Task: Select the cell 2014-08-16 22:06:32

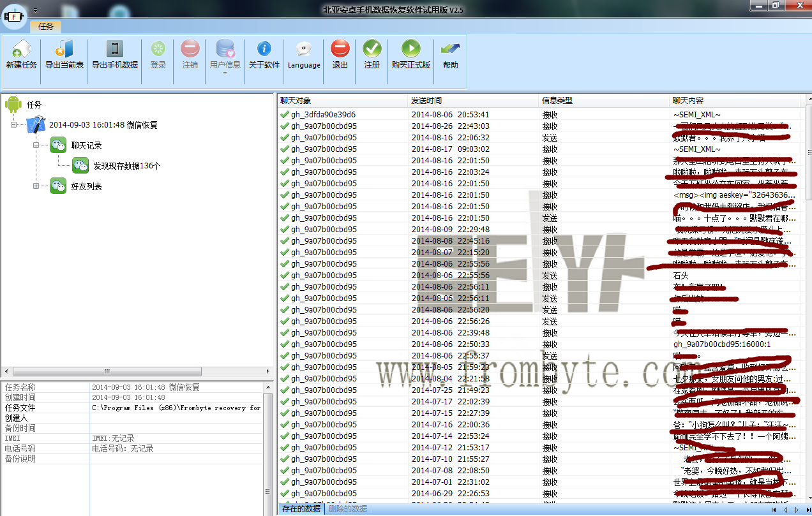Action: (451, 138)
